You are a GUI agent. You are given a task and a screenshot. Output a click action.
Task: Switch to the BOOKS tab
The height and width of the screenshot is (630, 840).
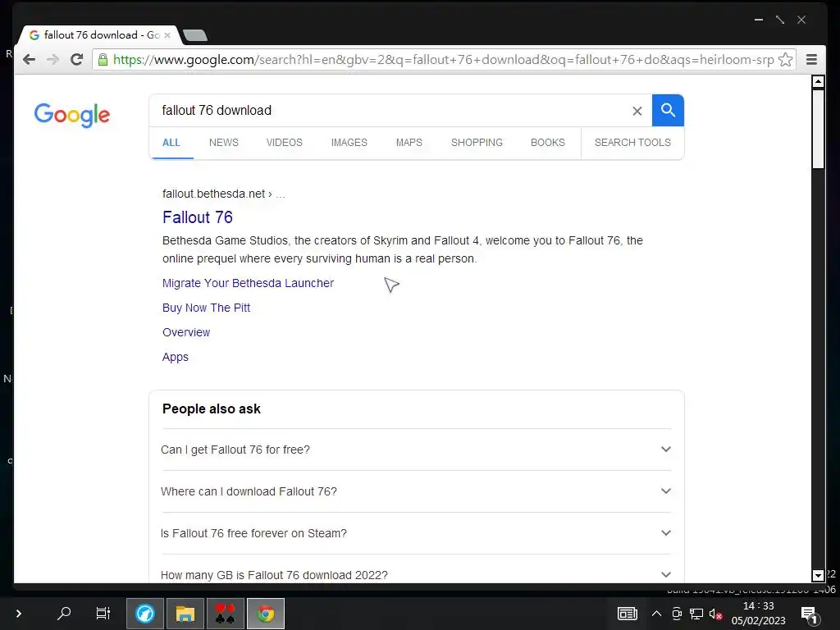point(547,143)
